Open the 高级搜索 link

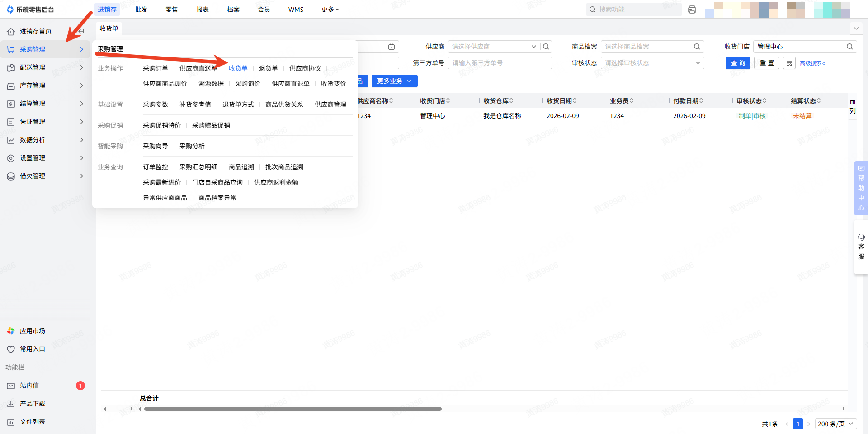pyautogui.click(x=813, y=63)
